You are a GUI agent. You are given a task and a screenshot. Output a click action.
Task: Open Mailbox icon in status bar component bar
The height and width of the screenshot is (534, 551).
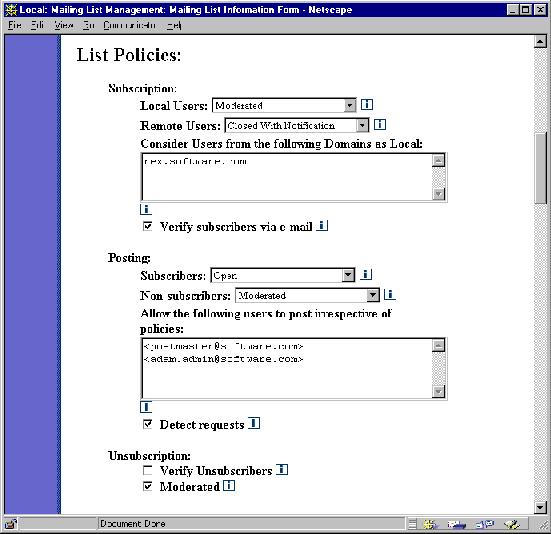point(456,525)
